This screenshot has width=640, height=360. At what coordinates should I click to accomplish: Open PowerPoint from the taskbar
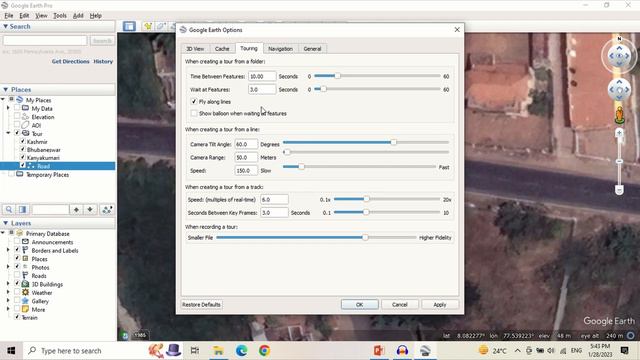coord(379,351)
